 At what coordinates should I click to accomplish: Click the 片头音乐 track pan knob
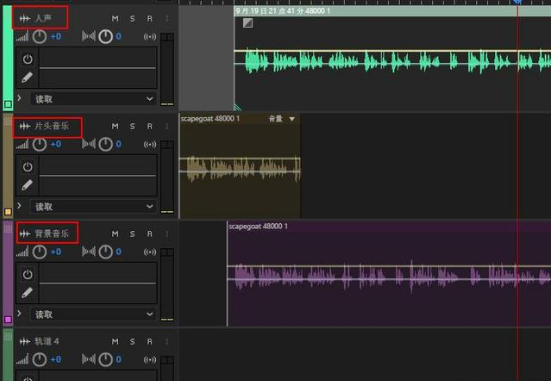(x=105, y=144)
